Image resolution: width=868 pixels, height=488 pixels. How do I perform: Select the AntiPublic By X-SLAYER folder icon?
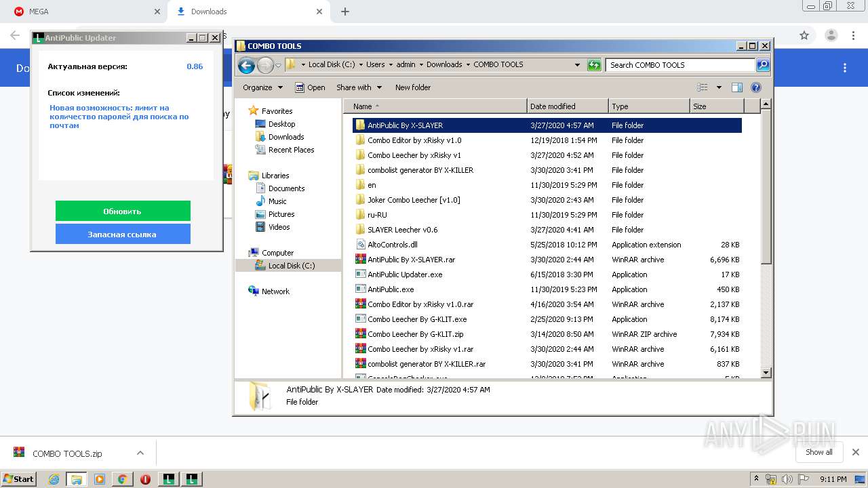pyautogui.click(x=361, y=125)
